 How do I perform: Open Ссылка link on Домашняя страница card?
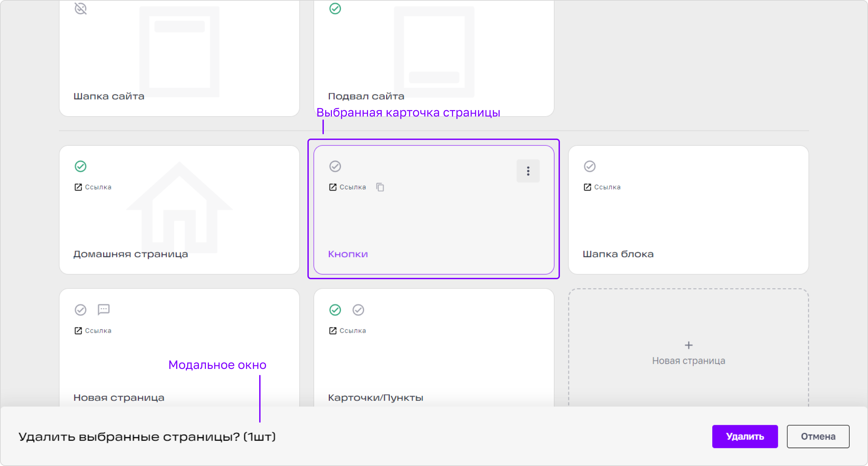[93, 187]
